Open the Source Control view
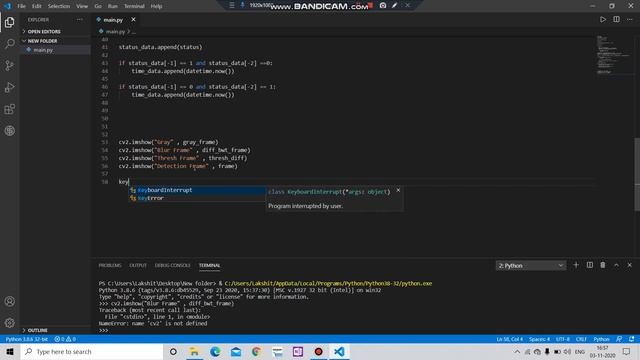 tap(9, 66)
